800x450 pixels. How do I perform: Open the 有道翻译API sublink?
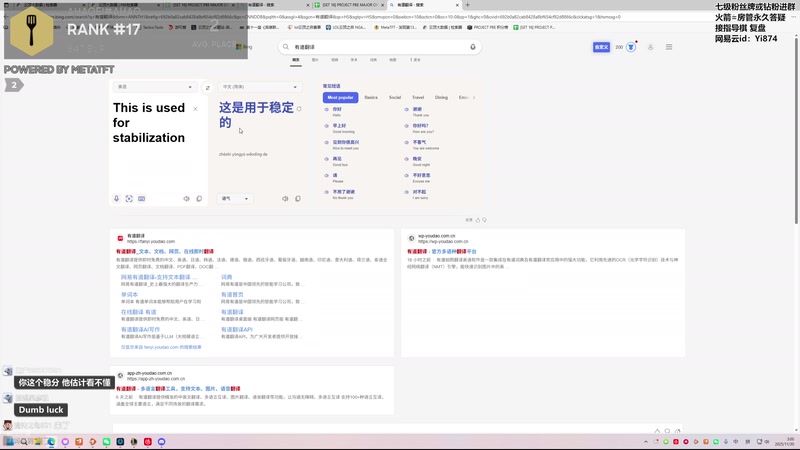[237, 330]
